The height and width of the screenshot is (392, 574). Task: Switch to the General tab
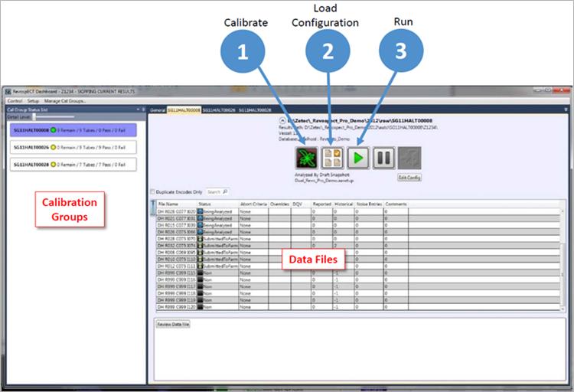click(x=156, y=110)
